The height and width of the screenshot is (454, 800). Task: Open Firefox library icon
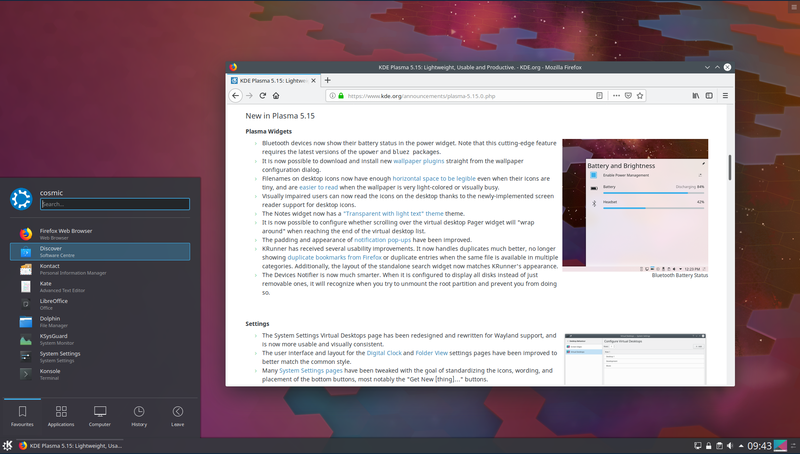coord(695,95)
